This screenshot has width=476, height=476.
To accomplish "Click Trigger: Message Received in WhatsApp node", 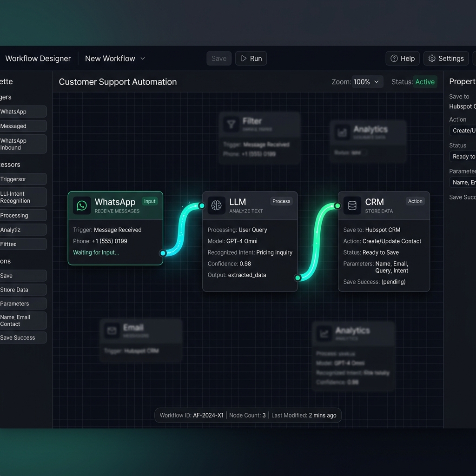I will click(x=107, y=230).
